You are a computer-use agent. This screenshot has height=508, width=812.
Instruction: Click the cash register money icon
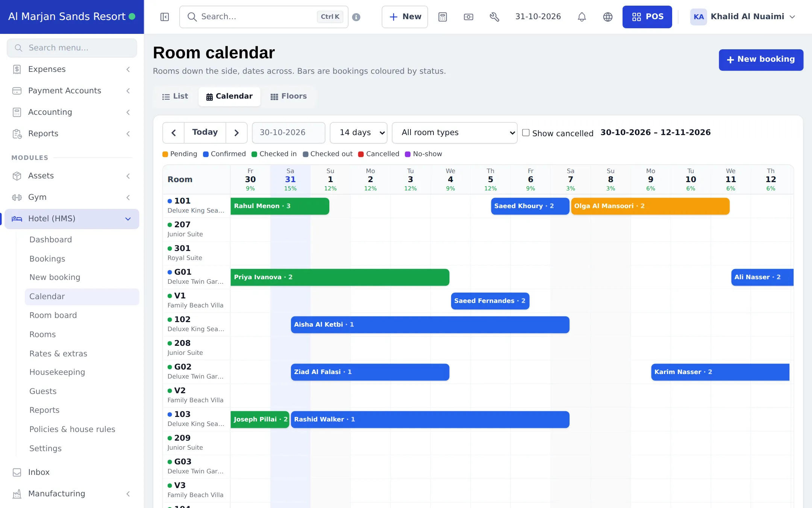pyautogui.click(x=468, y=17)
